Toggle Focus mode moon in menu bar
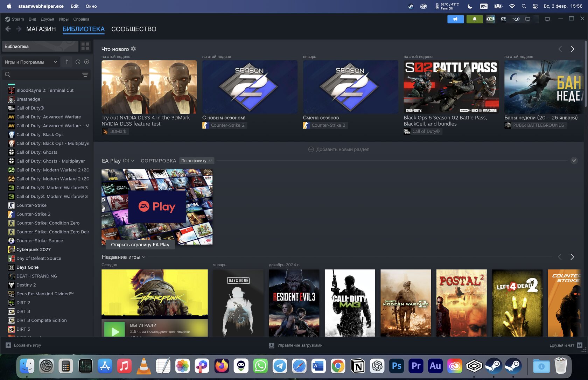 (470, 6)
